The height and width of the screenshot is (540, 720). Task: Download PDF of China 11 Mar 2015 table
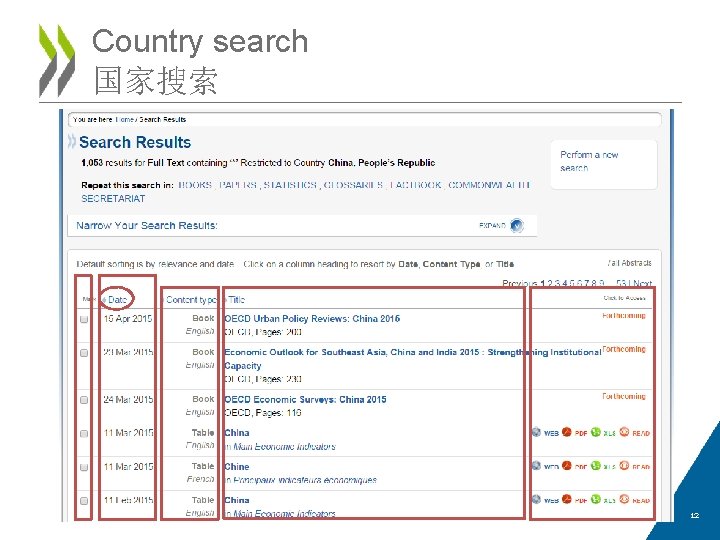point(574,433)
